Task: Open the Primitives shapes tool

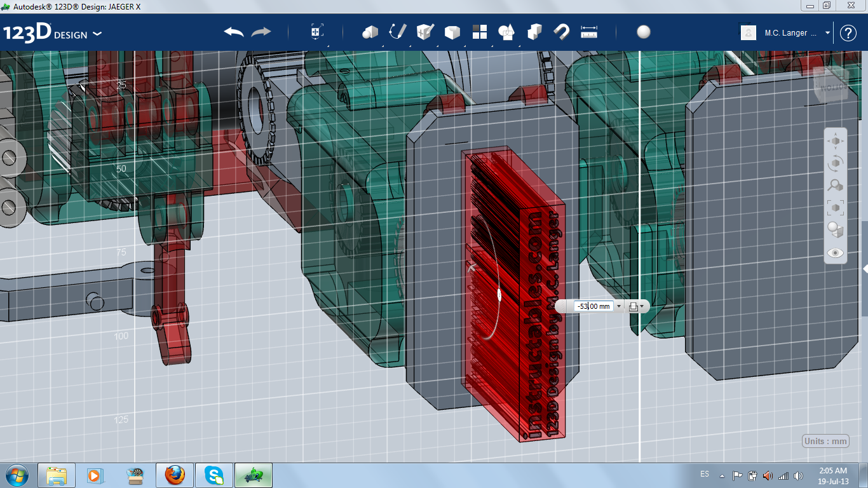Action: coord(370,32)
